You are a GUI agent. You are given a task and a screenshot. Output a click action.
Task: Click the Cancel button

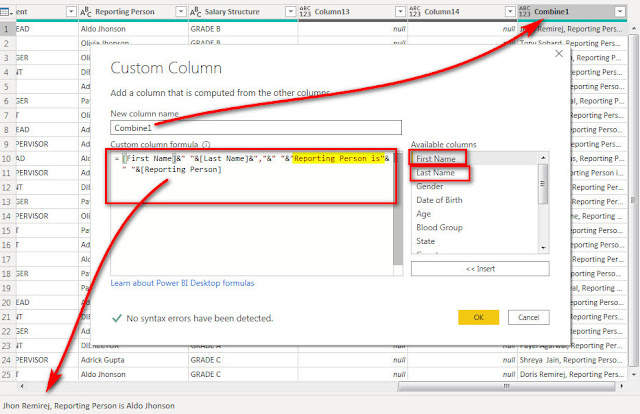click(x=529, y=317)
